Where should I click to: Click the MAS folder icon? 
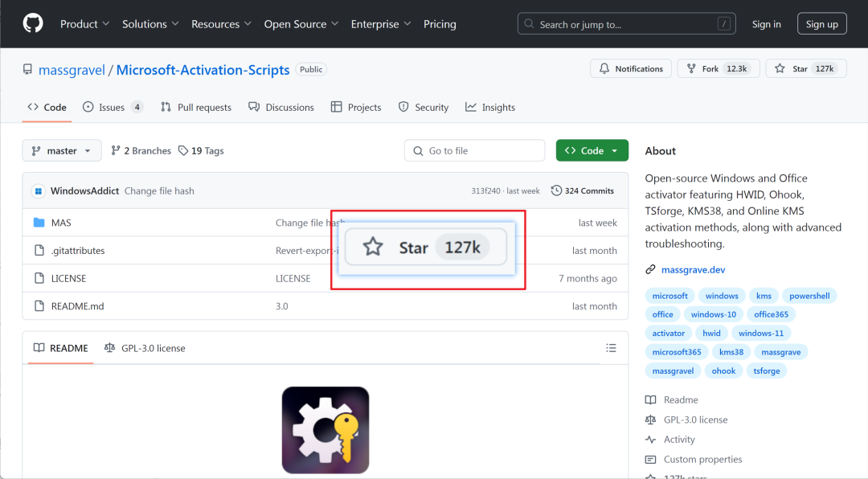(x=39, y=223)
